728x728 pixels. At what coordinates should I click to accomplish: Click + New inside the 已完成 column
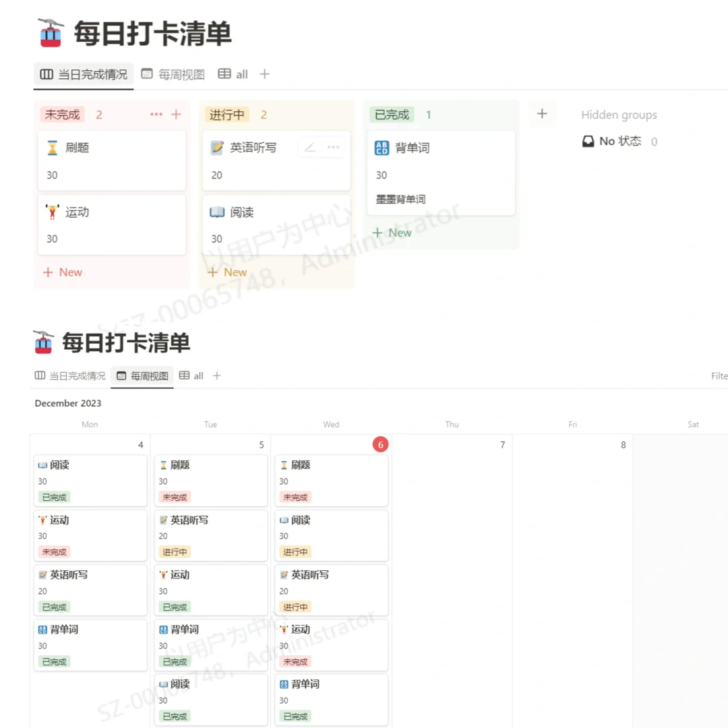point(392,232)
